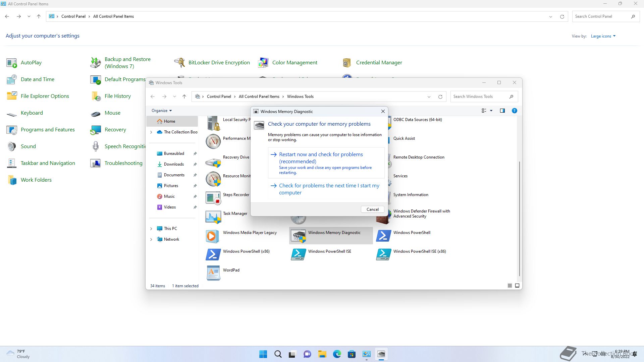Switch to details view in Windows Tools status bar
Image resolution: width=644 pixels, height=362 pixels.
(x=509, y=286)
